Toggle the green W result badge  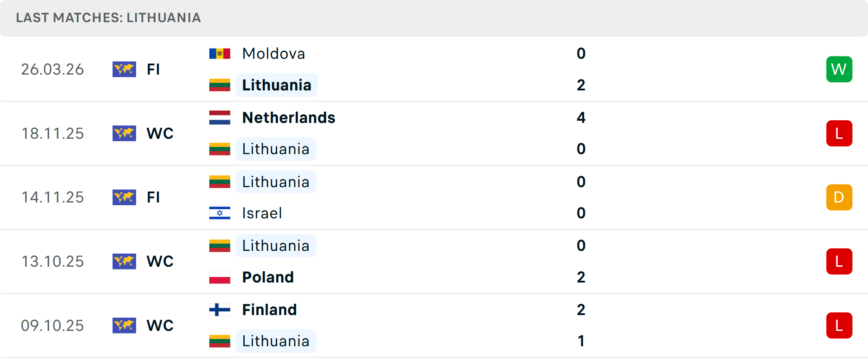(839, 69)
